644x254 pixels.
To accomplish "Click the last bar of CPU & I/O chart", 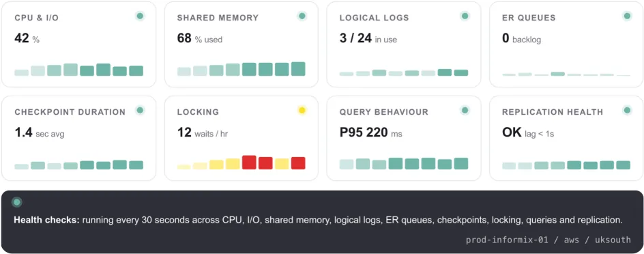I will tap(136, 71).
